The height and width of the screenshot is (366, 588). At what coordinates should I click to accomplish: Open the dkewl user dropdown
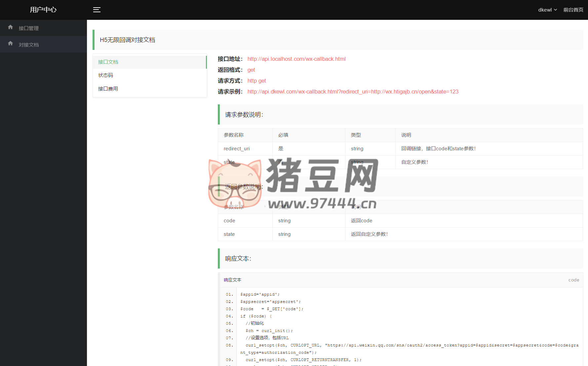[x=547, y=10]
